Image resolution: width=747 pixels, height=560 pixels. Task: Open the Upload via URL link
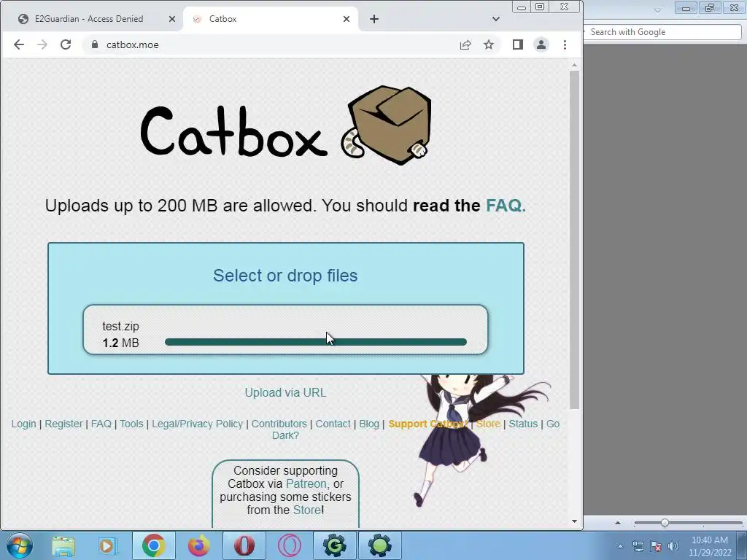285,393
